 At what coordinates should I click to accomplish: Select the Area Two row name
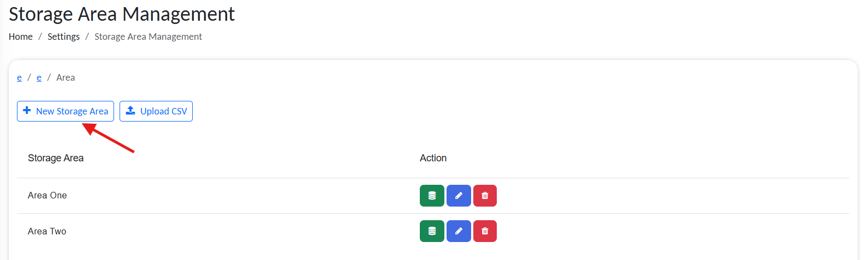[x=47, y=232]
